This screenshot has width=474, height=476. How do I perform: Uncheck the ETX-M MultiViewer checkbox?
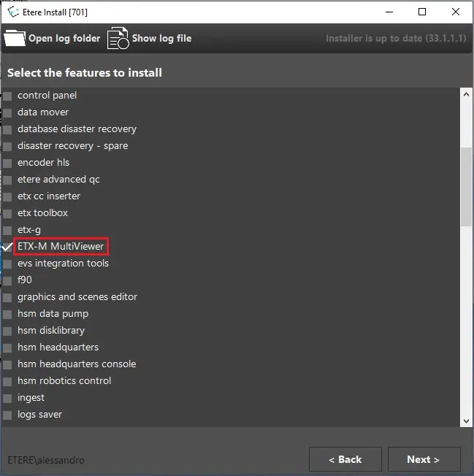7,247
